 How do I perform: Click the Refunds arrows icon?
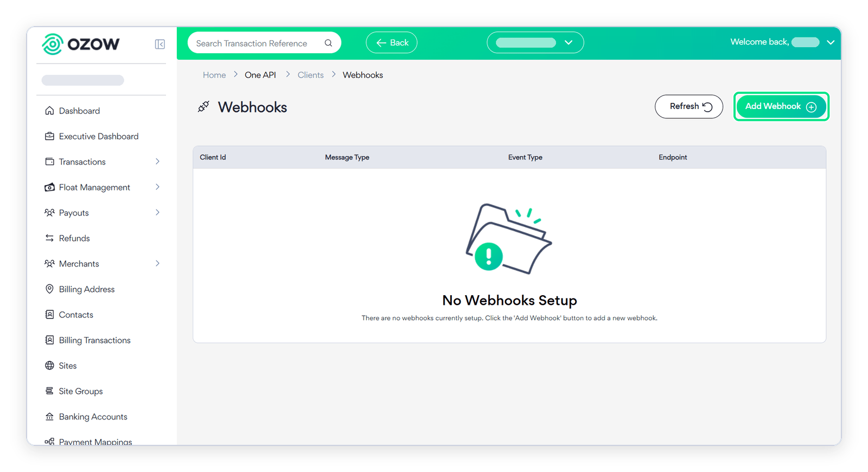(49, 238)
